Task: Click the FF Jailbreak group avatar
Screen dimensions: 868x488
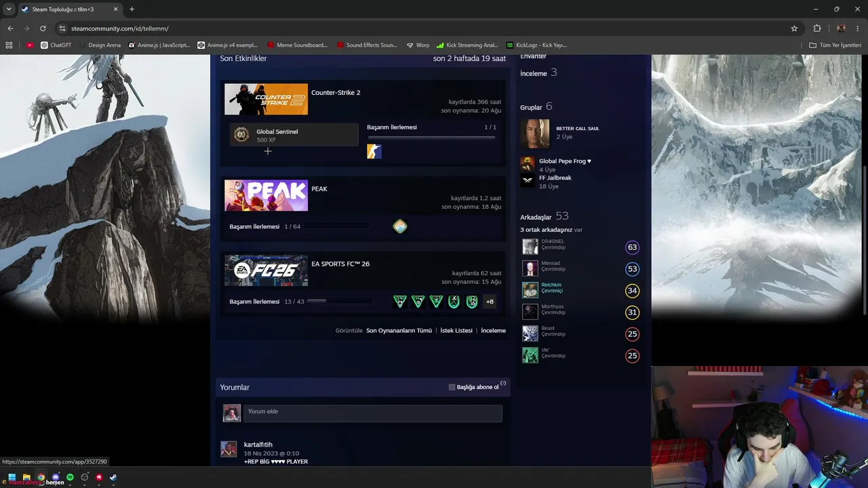Action: (528, 181)
